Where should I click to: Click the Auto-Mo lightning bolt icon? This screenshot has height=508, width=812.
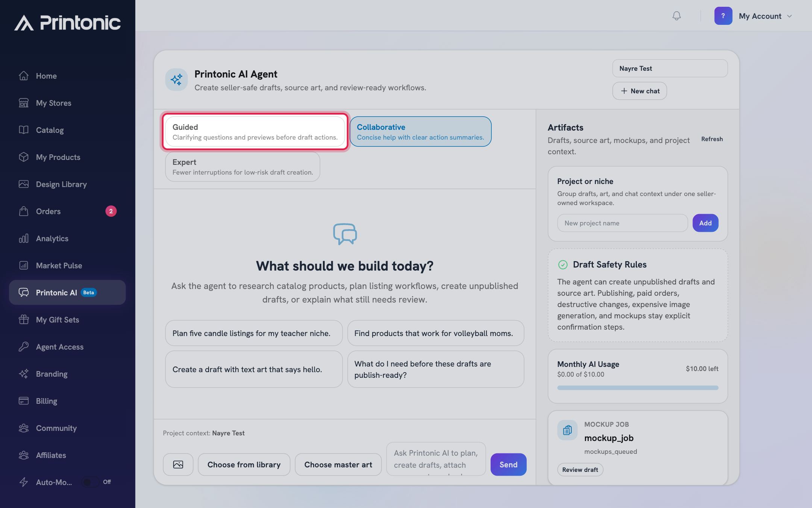[x=24, y=482]
